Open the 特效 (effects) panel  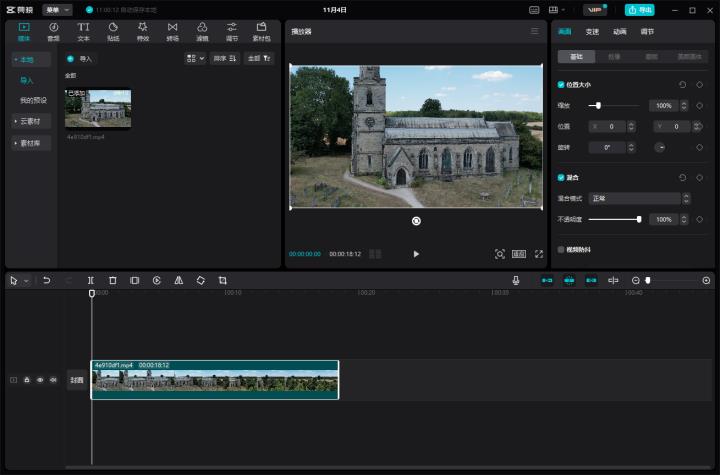click(143, 31)
